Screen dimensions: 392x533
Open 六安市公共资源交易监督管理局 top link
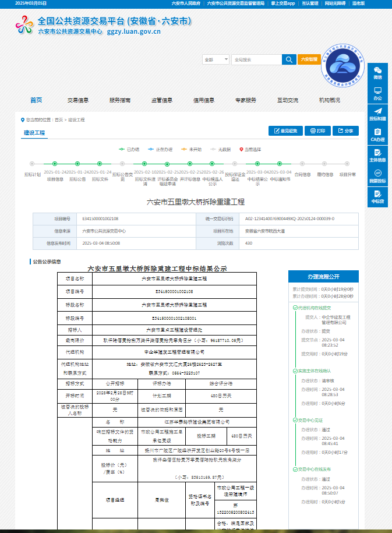click(x=236, y=3)
